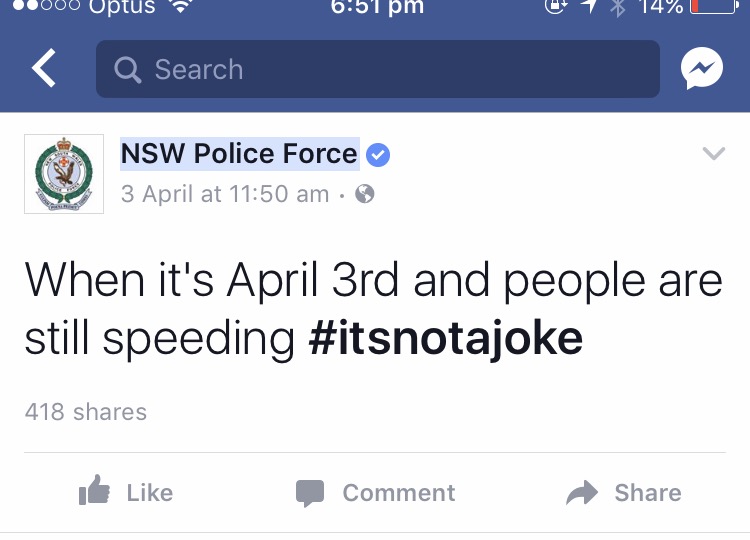This screenshot has height=540, width=750.
Task: Tap the Share arrow icon
Action: tap(582, 493)
